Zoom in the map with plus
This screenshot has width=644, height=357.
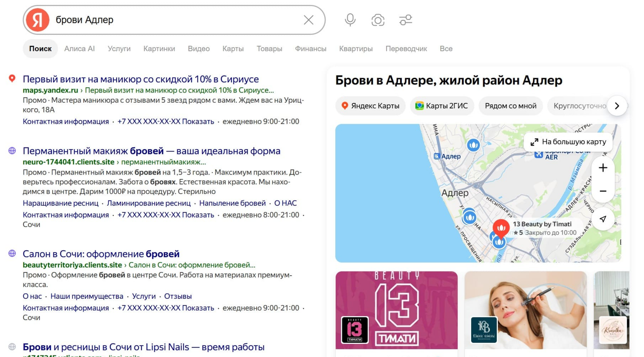tap(603, 168)
